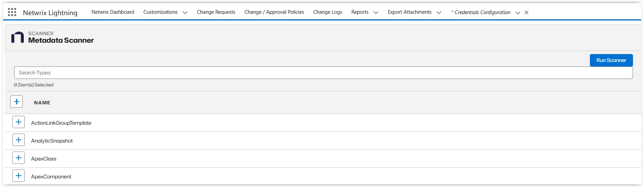
Task: Open the Credentials Configuration tab chevron menu
Action: click(518, 13)
